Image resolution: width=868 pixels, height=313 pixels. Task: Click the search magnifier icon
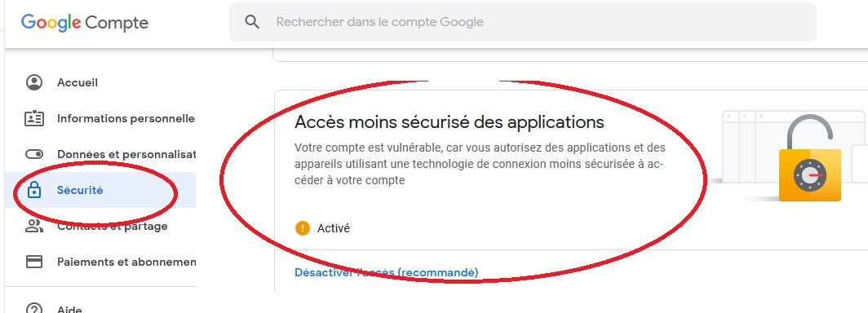[252, 22]
